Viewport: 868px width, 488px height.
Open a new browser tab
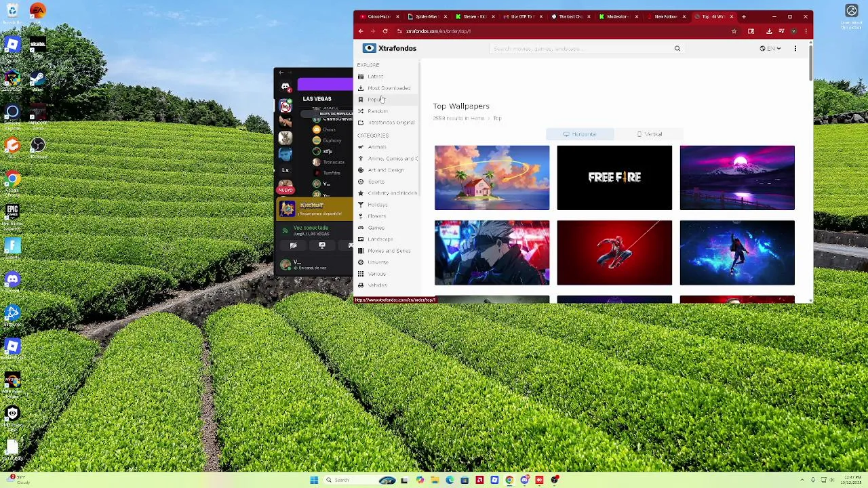[744, 16]
